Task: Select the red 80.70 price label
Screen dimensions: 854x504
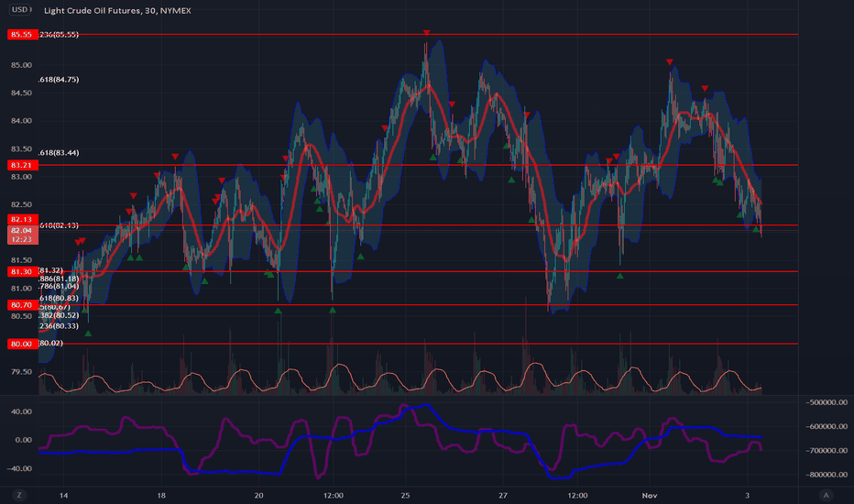Action: pos(22,304)
